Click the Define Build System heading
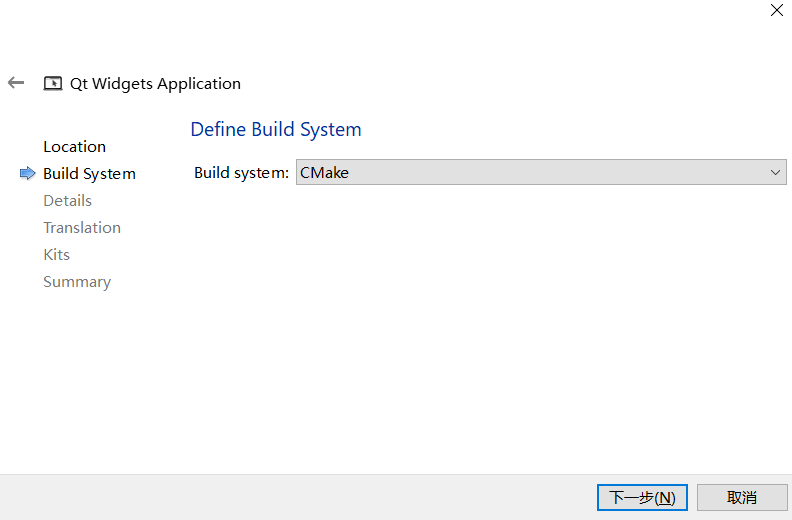Screen dimensions: 792x520 (276, 130)
